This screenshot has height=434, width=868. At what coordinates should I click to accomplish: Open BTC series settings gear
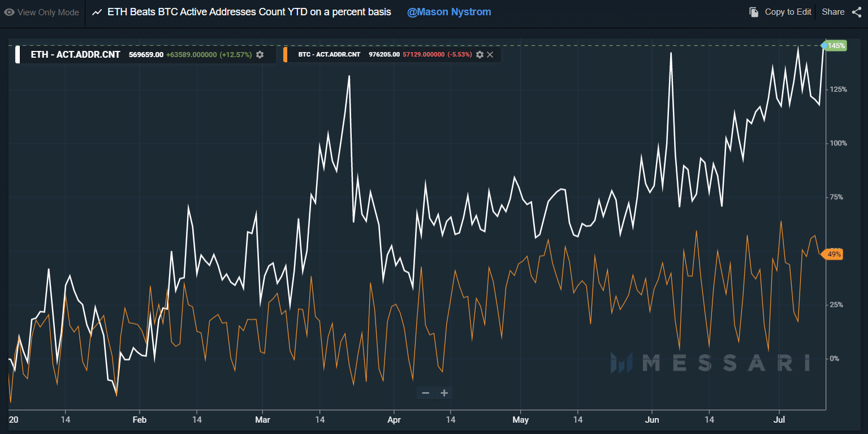point(480,54)
